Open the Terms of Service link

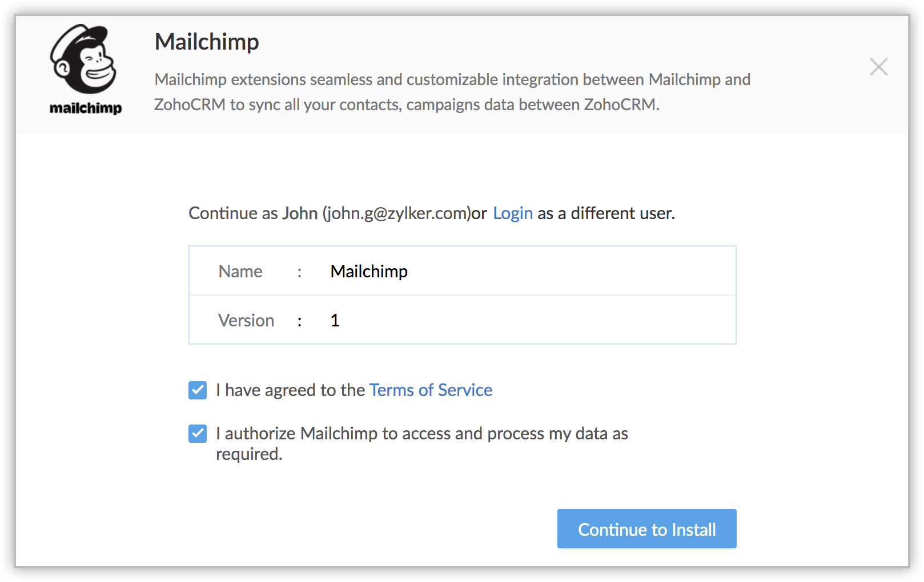click(431, 390)
